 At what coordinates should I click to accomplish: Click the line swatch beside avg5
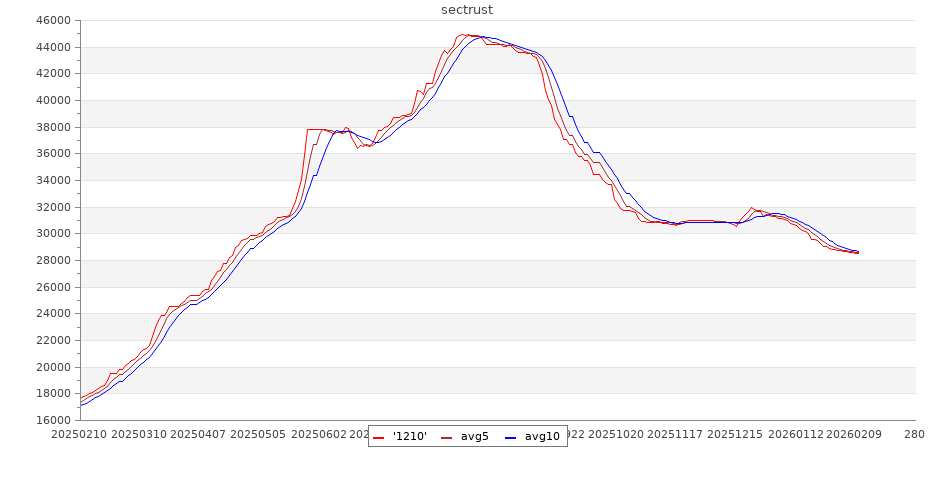pyautogui.click(x=447, y=436)
